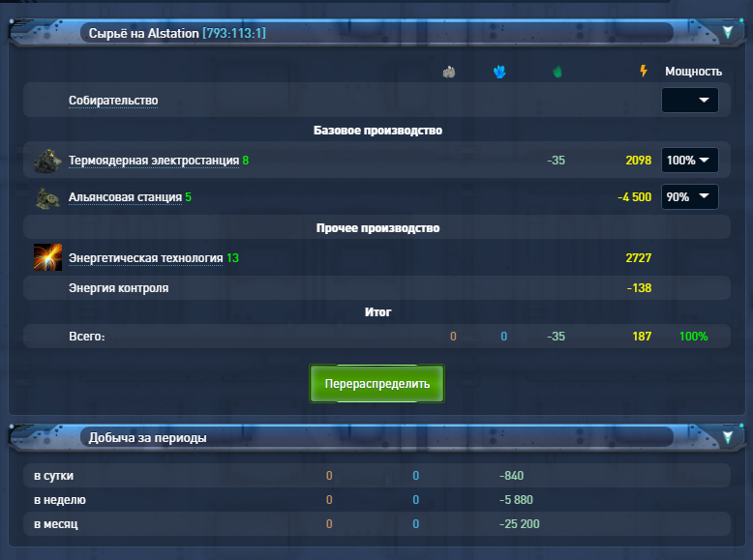Collapse the Сырьё на Alstation panel
This screenshot has width=753, height=560.
(728, 33)
